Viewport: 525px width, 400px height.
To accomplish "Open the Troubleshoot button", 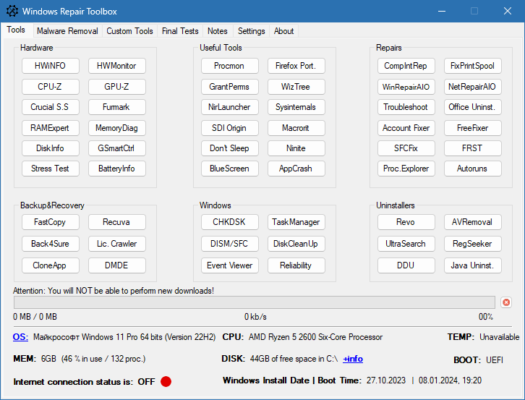I will click(406, 107).
